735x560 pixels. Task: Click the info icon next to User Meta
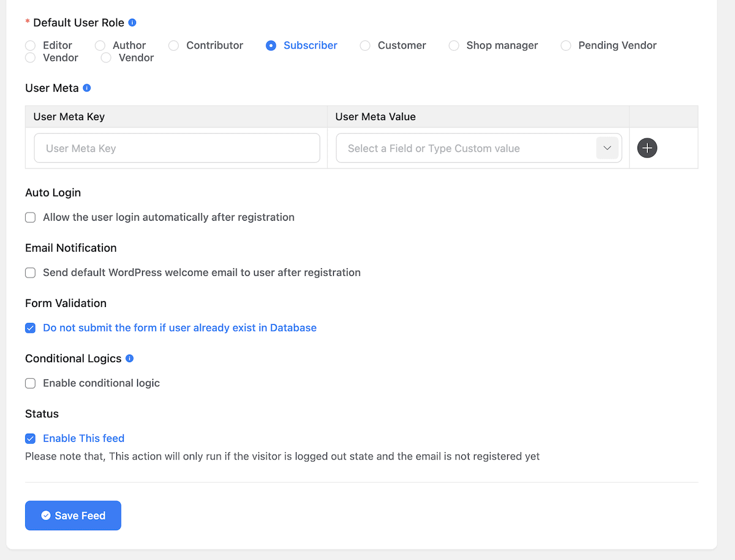87,88
